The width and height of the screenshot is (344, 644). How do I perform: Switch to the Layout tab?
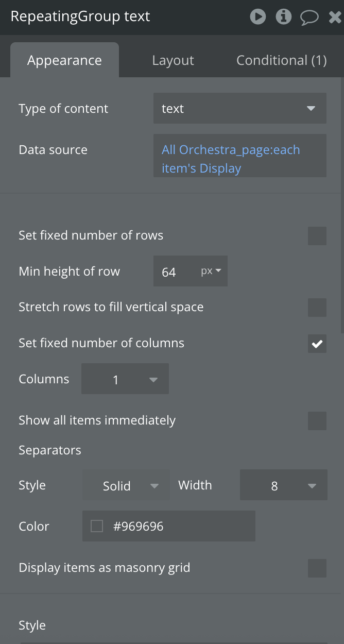[x=173, y=60]
